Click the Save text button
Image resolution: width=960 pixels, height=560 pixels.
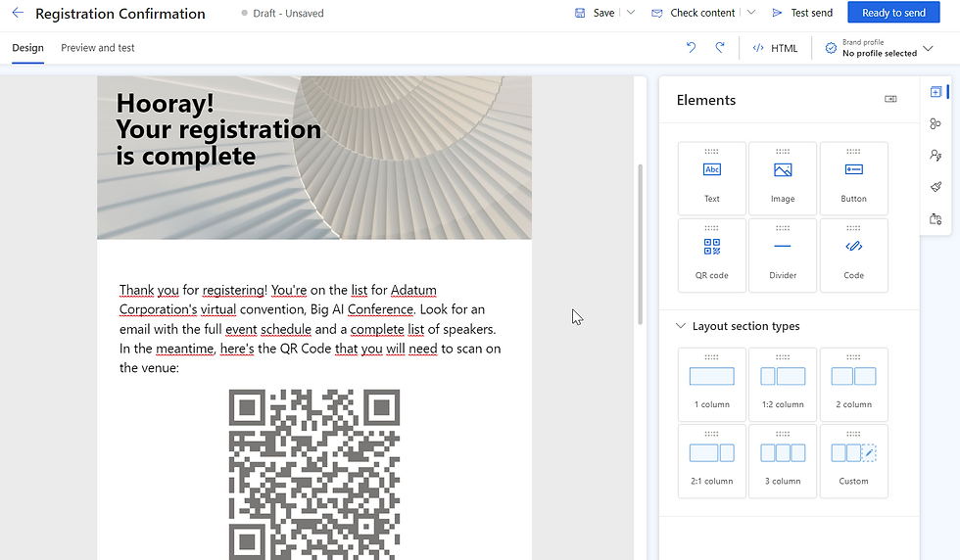(x=603, y=13)
